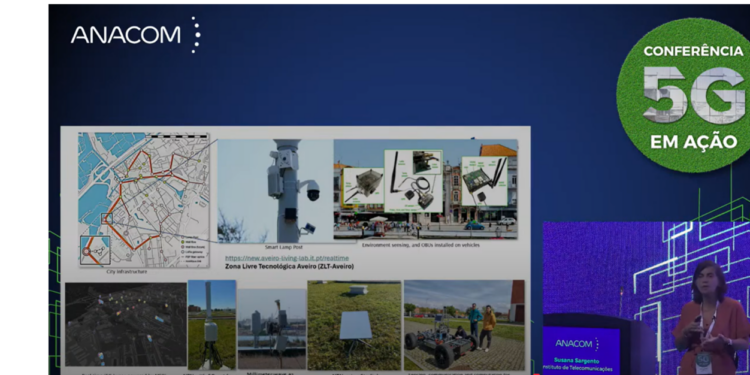Click the Smart Lamp Post photo
The image size is (750, 375).
point(276,191)
